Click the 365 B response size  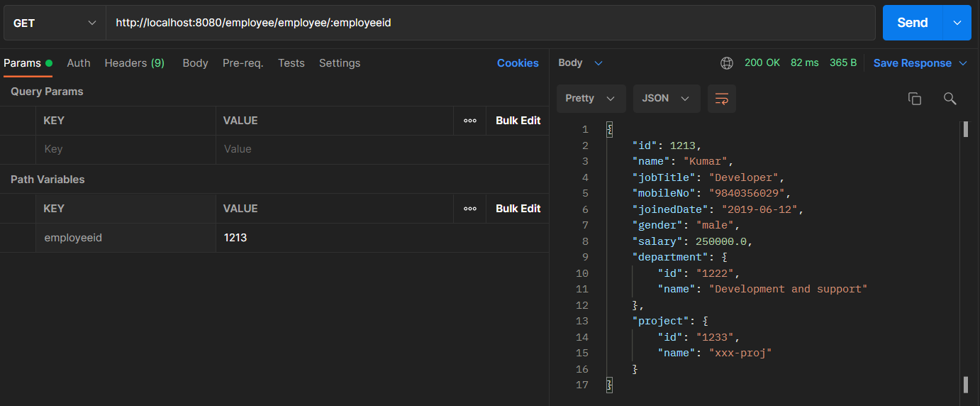click(843, 63)
